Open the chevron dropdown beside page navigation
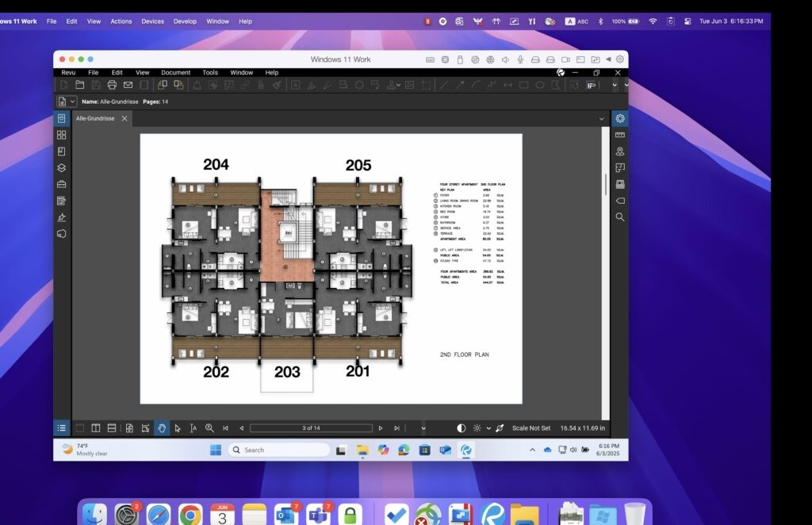The height and width of the screenshot is (525, 812). click(423, 428)
